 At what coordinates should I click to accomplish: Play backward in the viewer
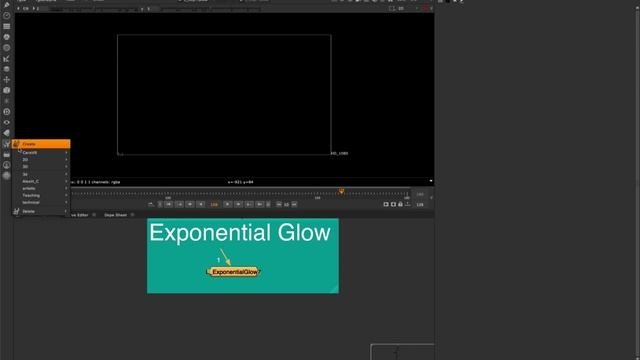coord(201,204)
